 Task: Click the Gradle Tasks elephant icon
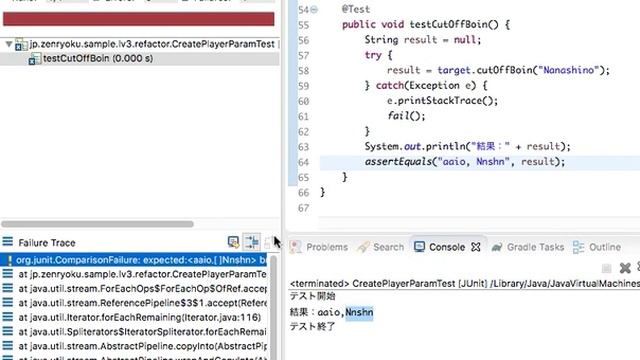pos(496,247)
